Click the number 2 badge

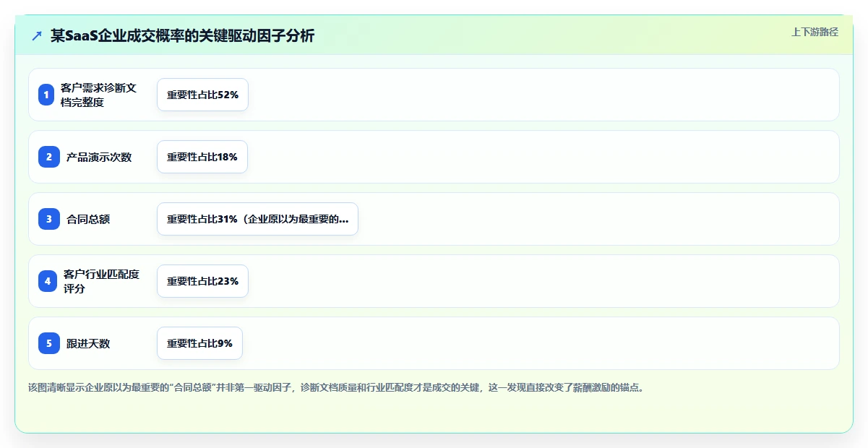[49, 157]
